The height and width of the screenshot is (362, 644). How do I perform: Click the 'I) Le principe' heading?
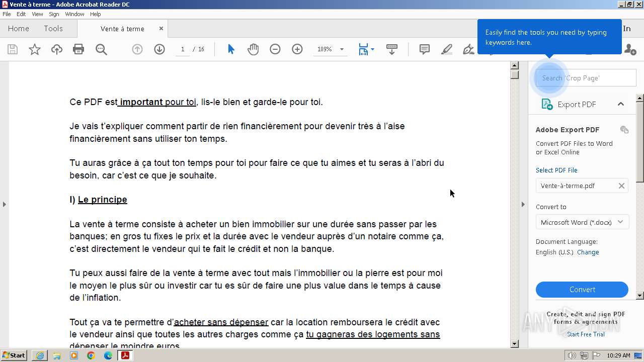point(98,200)
